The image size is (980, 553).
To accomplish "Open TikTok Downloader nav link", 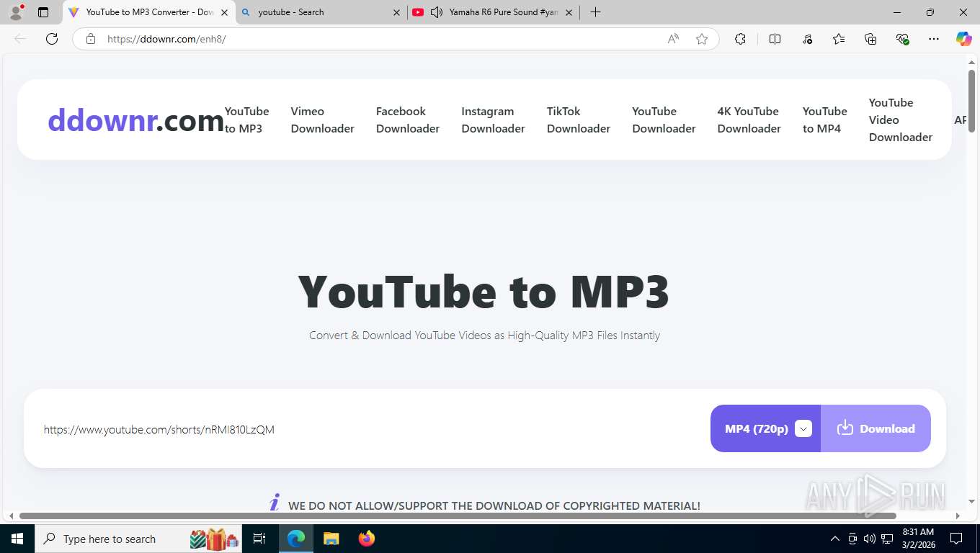I will pyautogui.click(x=578, y=120).
